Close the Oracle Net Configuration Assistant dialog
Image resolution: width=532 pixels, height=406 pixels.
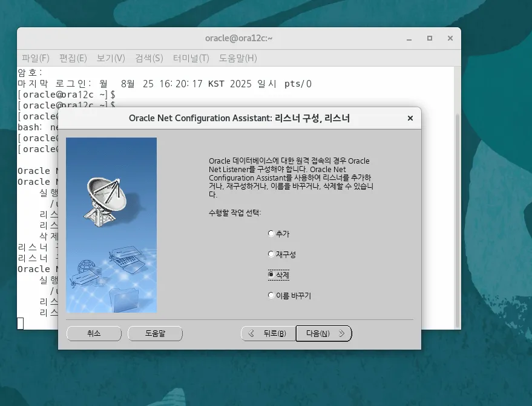tap(410, 118)
